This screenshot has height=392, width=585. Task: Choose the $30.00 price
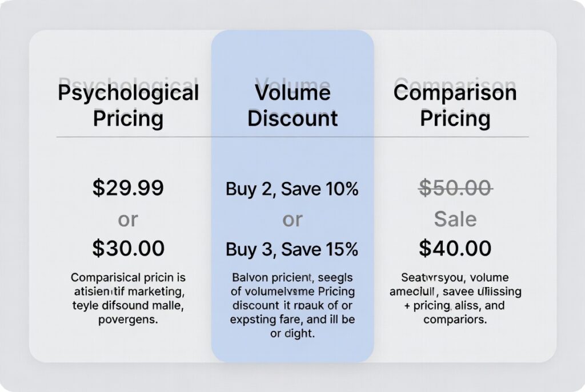pos(128,248)
